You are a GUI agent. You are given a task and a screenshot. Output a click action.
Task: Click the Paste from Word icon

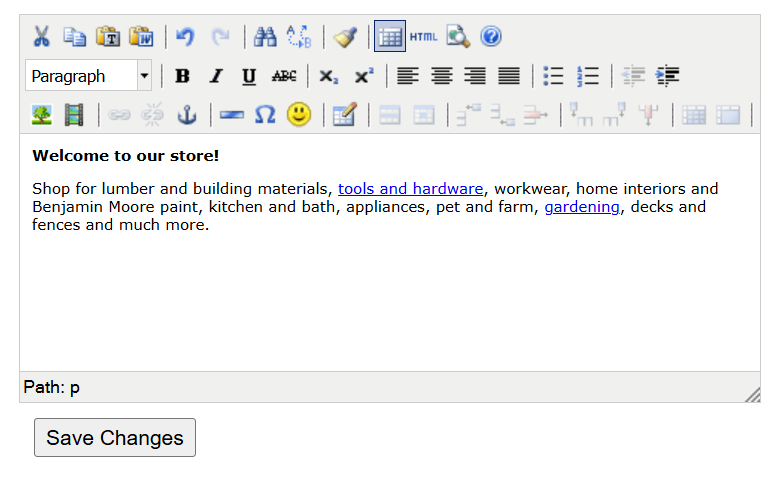pyautogui.click(x=141, y=37)
